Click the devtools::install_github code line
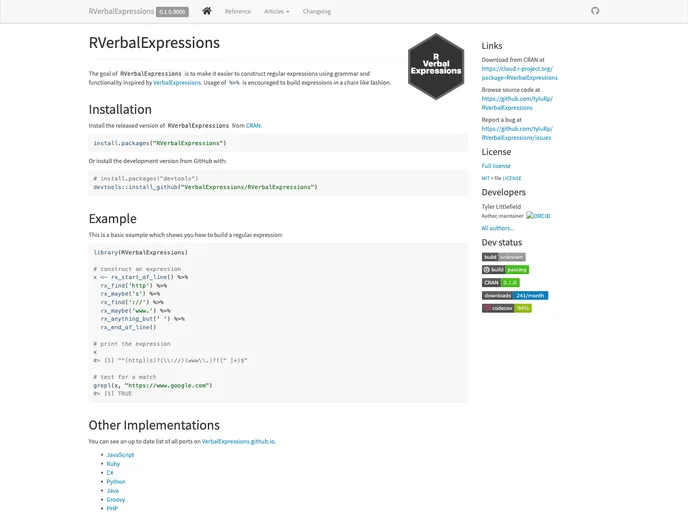 point(205,187)
